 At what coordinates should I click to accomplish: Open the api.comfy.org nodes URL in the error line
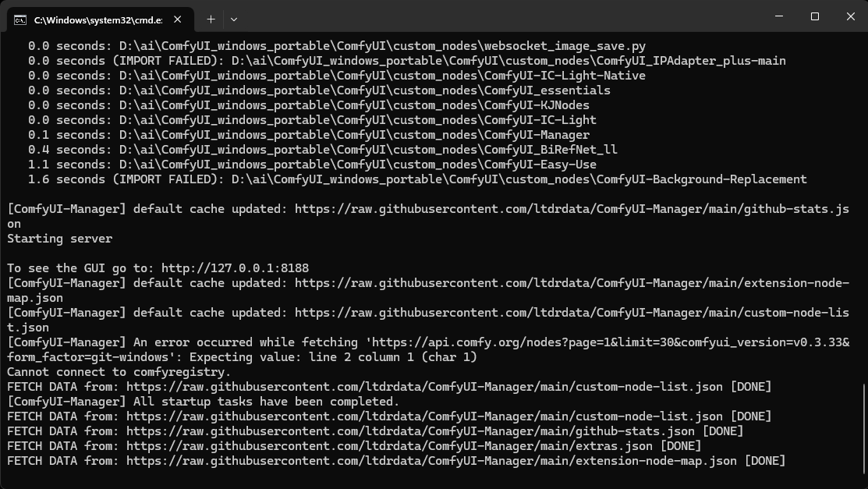[x=546, y=342]
